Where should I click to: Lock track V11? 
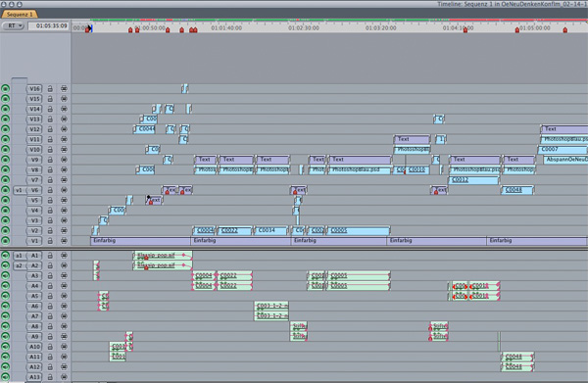pyautogui.click(x=50, y=139)
